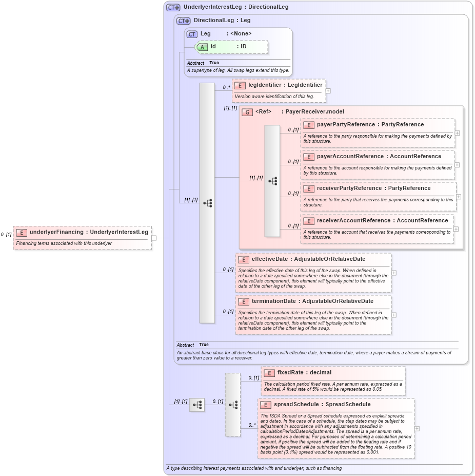The height and width of the screenshot is (476, 475).
Task: Click the E icon of receiverAccountReference
Action: pyautogui.click(x=309, y=221)
